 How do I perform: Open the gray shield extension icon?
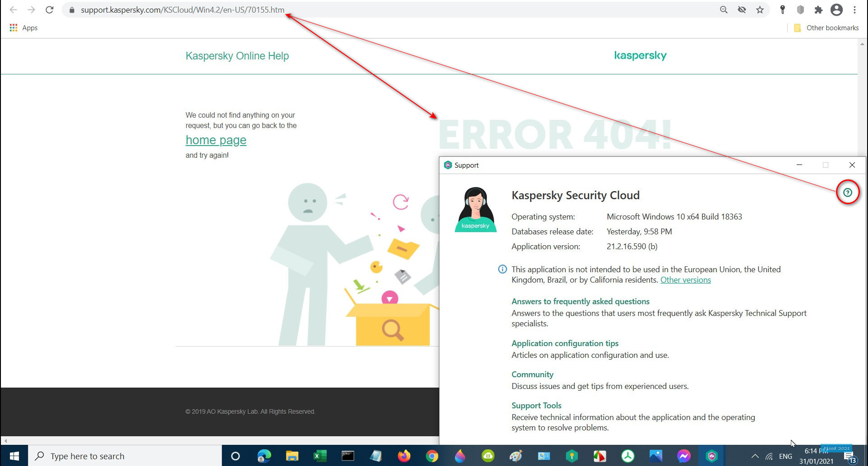click(x=801, y=9)
